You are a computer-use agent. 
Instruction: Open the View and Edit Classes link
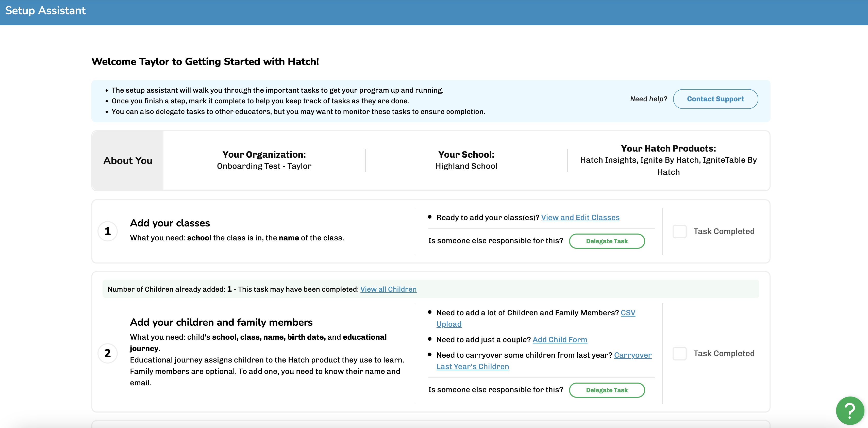580,217
